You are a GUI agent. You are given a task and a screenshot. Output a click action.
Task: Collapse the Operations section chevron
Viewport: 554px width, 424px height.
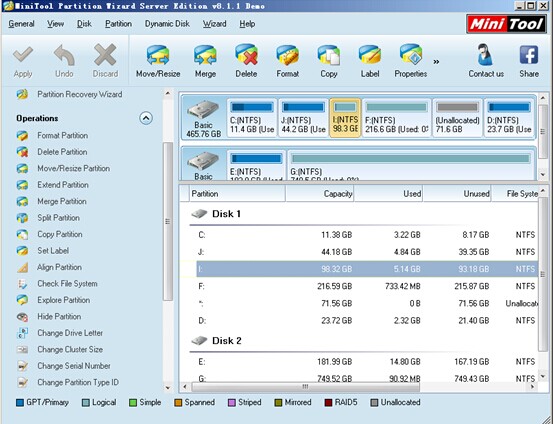146,118
